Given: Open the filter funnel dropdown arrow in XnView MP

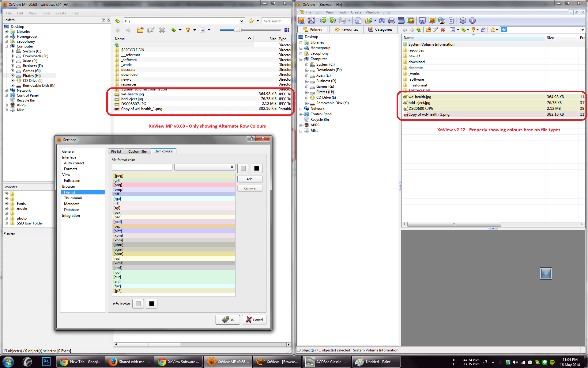Looking at the screenshot, I should pyautogui.click(x=194, y=30).
